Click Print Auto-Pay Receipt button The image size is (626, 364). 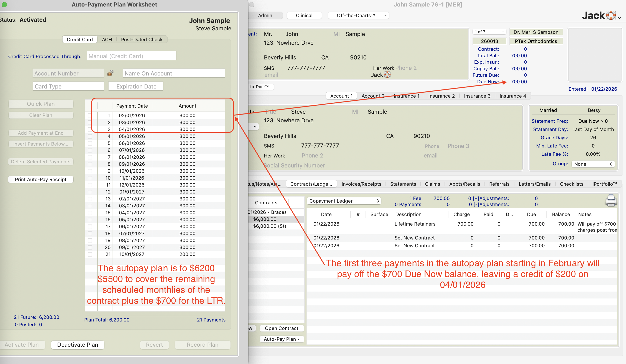click(41, 179)
